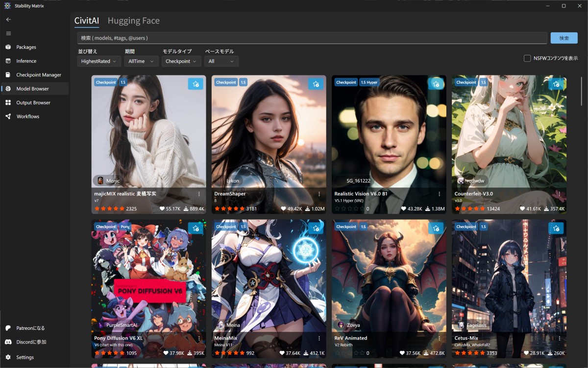Click the star rating on MeinaMix
The width and height of the screenshot is (588, 368).
pos(229,353)
